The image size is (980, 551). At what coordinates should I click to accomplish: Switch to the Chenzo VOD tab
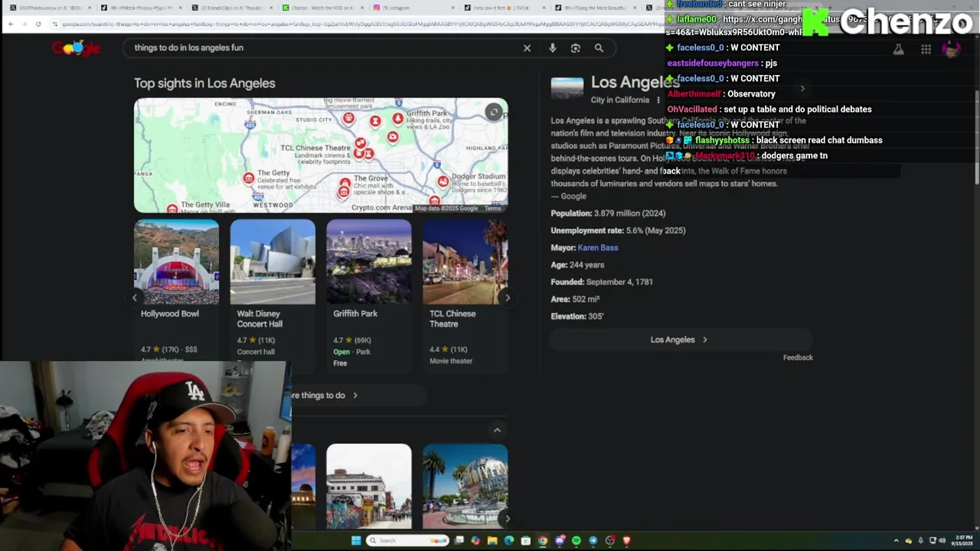322,8
